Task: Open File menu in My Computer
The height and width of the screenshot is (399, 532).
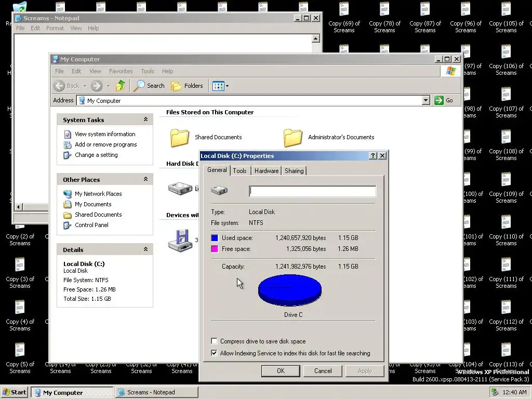Action: pos(59,71)
